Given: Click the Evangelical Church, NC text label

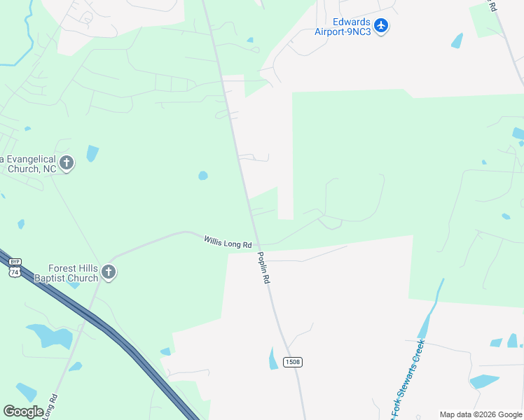Looking at the screenshot, I should 29,164.
